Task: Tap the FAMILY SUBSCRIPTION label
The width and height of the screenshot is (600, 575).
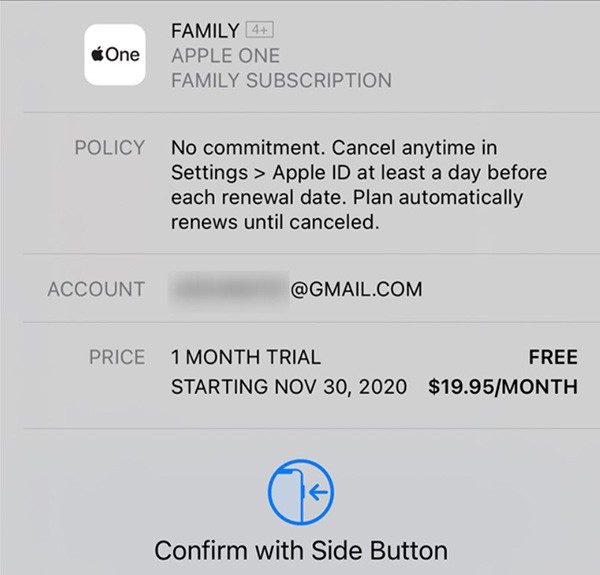Action: point(281,80)
